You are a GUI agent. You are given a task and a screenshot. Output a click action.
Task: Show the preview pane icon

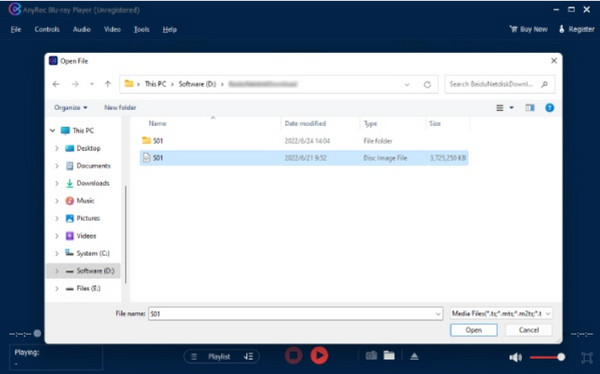pyautogui.click(x=530, y=108)
